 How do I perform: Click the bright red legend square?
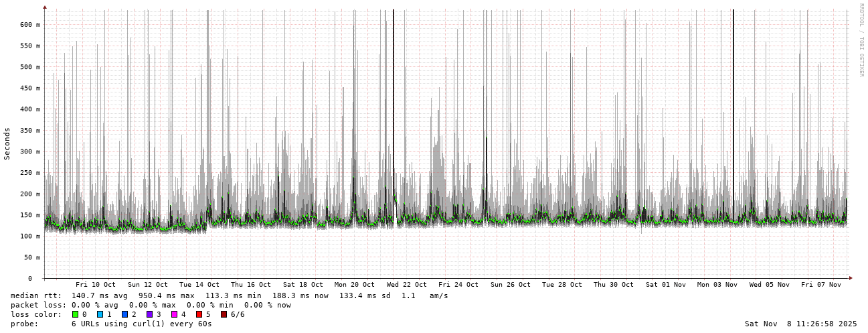[x=199, y=314]
